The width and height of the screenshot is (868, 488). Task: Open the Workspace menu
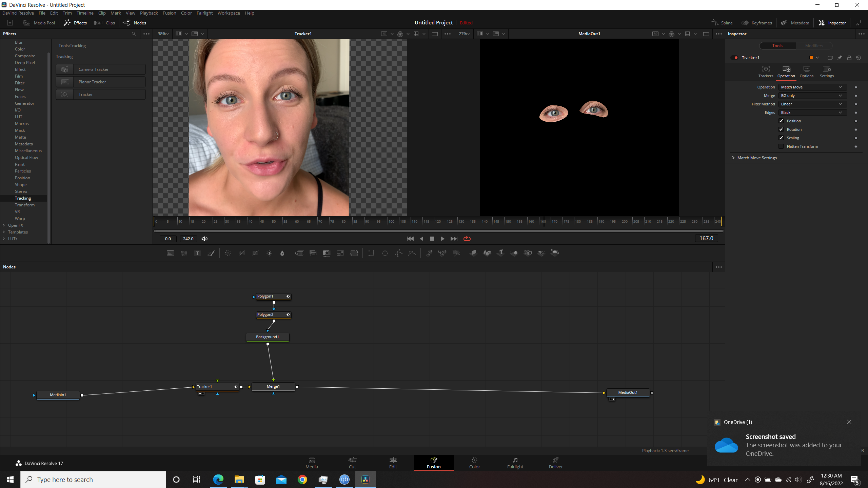point(229,13)
